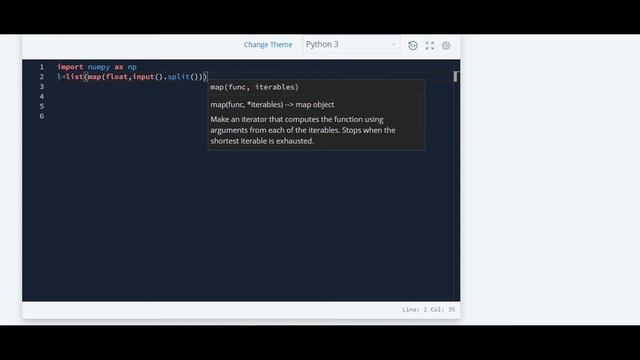This screenshot has height=360, width=640.
Task: Click line number 6 in gutter
Action: point(42,116)
